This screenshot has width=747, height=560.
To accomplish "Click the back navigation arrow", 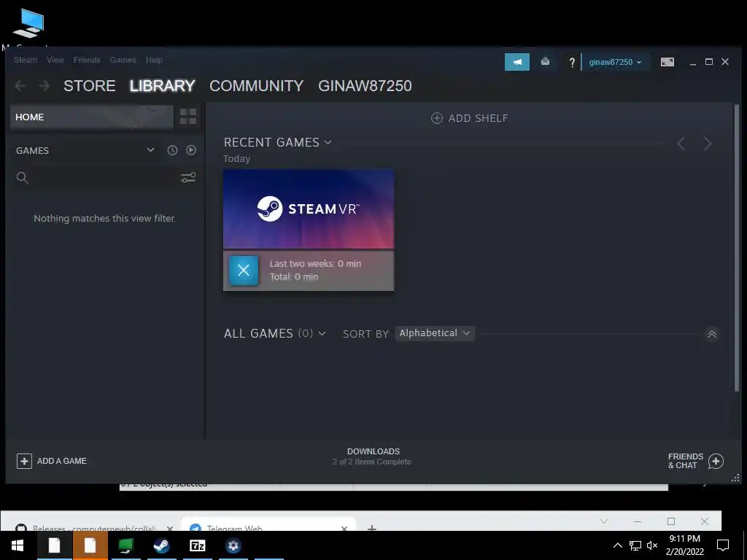I will point(20,86).
